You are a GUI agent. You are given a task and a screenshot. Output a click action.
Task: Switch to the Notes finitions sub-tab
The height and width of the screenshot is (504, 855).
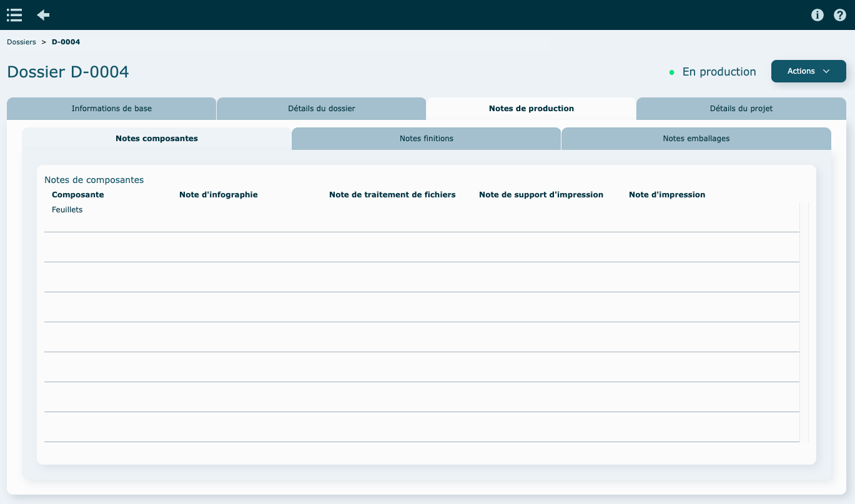(426, 139)
